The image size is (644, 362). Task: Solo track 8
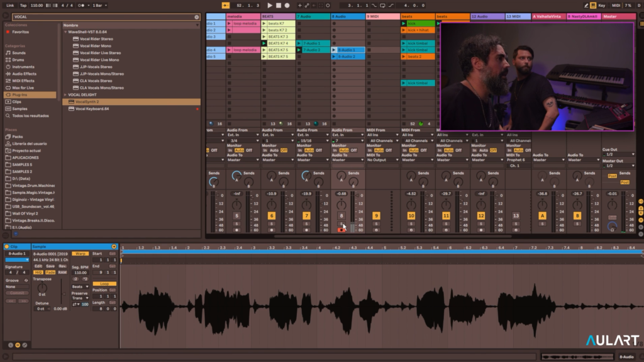tap(341, 223)
